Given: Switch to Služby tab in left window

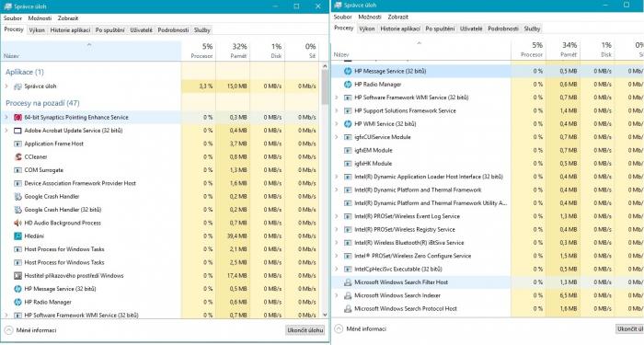Looking at the screenshot, I should [202, 30].
